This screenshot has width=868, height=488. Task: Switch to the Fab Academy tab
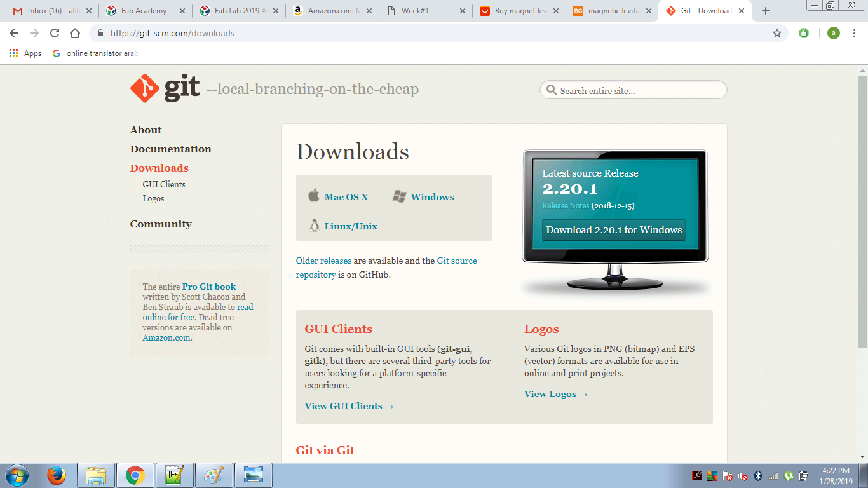(146, 11)
